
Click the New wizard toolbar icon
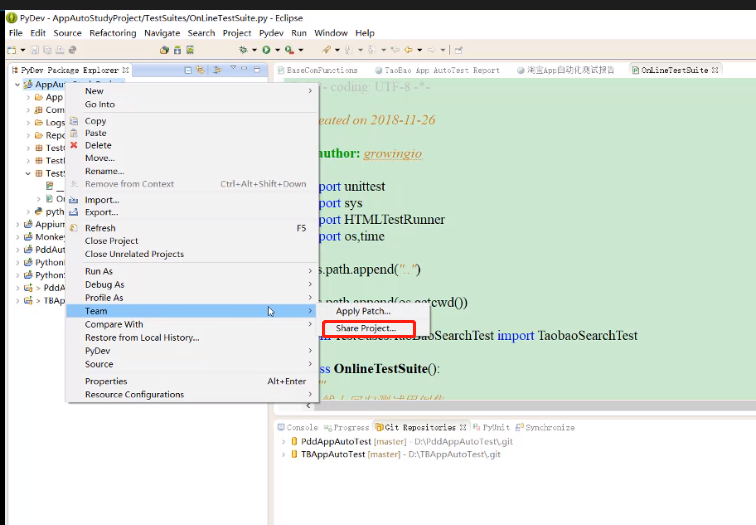coord(12,50)
